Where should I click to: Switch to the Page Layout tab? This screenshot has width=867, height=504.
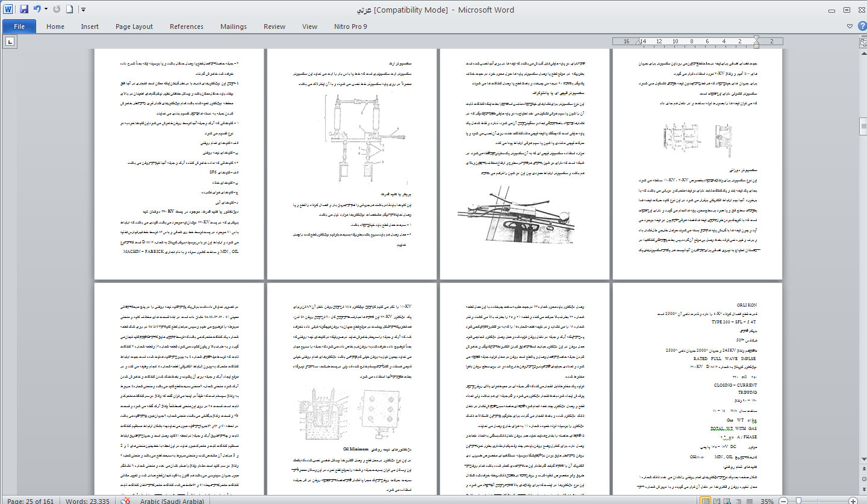point(134,26)
